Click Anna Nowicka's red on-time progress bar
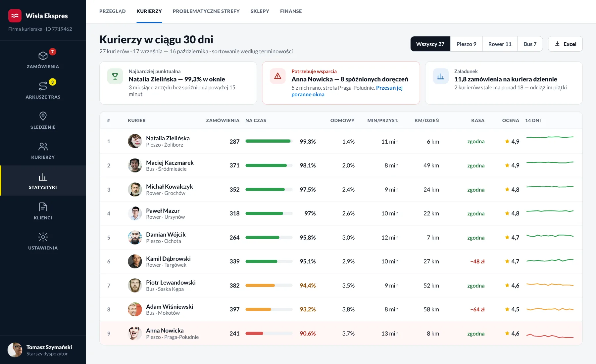Viewport: 596px width, 364px height. coord(269,334)
